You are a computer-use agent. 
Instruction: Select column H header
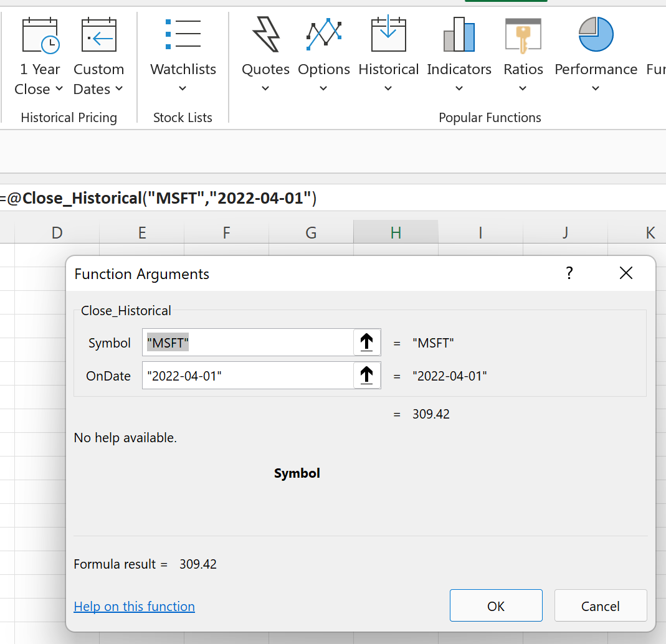pos(396,232)
